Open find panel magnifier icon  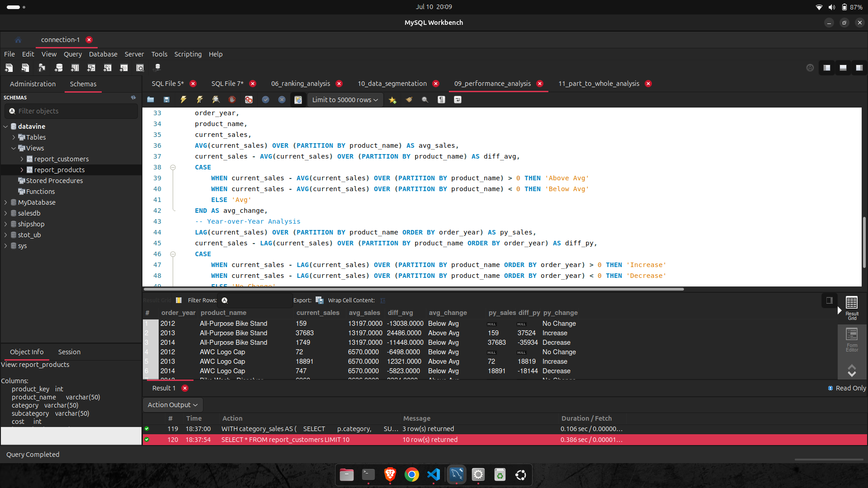click(425, 100)
